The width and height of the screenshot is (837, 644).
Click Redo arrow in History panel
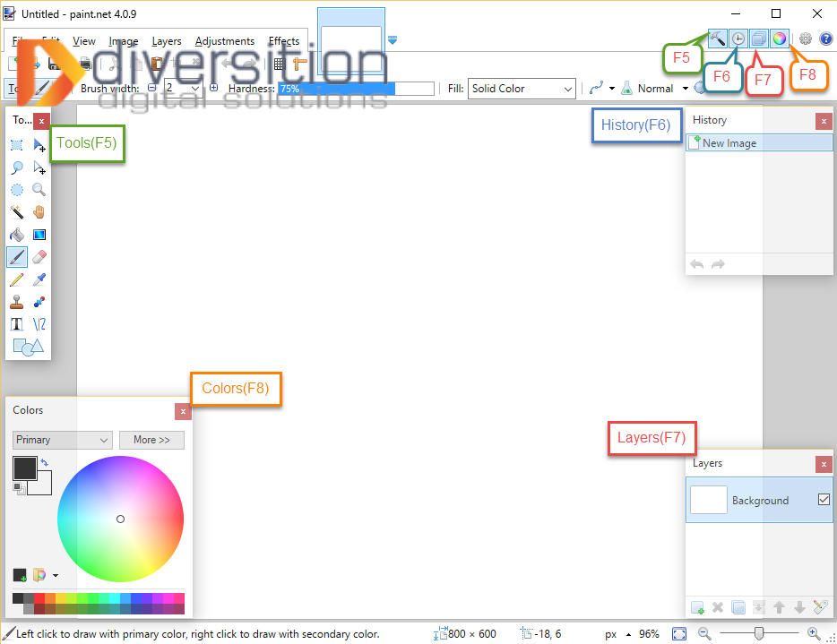719,264
